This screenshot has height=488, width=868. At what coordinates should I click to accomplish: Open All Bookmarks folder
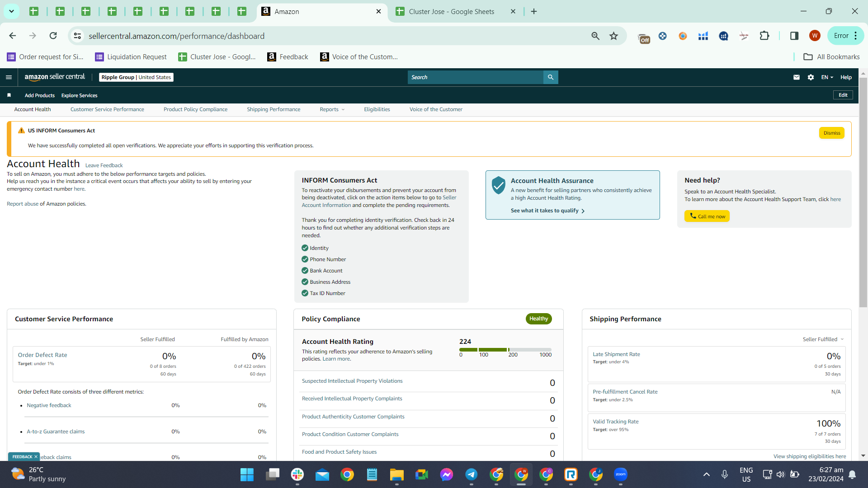pos(832,57)
